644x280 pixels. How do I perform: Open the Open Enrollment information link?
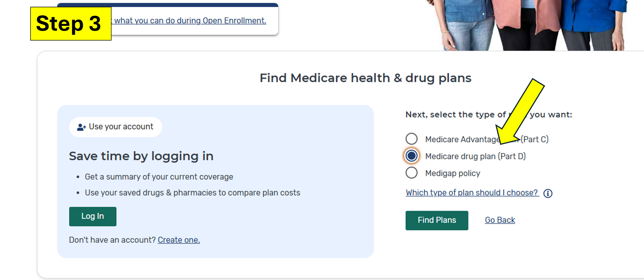click(190, 21)
